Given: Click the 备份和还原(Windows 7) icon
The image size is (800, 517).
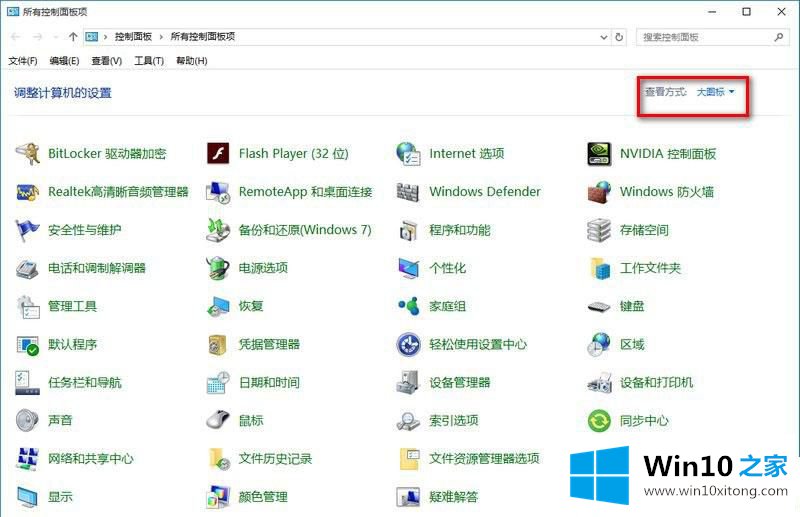Looking at the screenshot, I should point(218,230).
